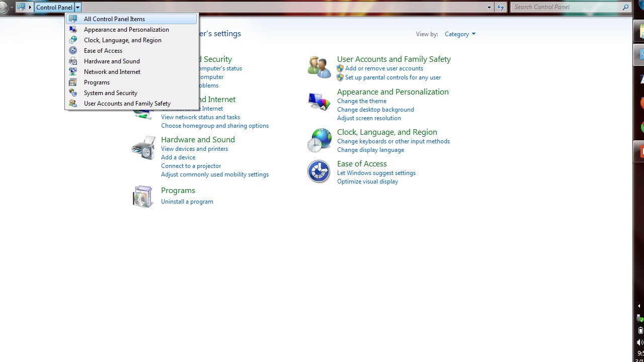Open the User Accounts and Family Safety icon
Image resolution: width=644 pixels, height=362 pixels.
point(319,67)
